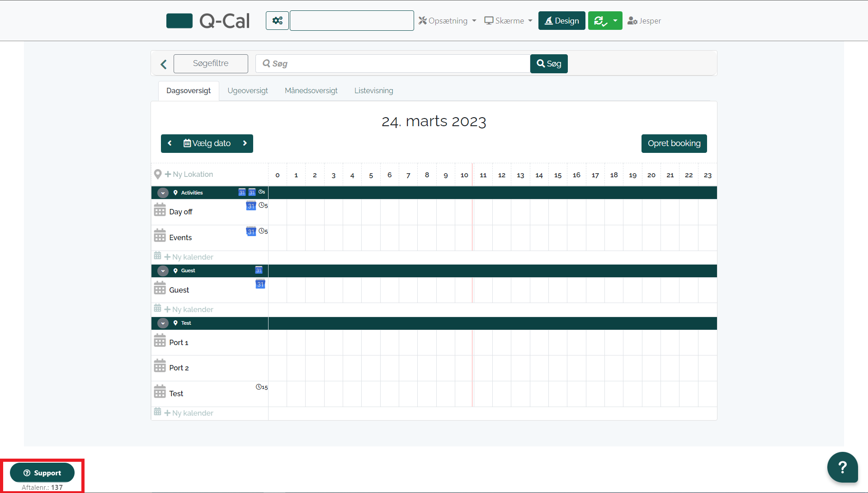Click the calendar icon beside Test calendar
Viewport: 868px width, 493px height.
160,392
